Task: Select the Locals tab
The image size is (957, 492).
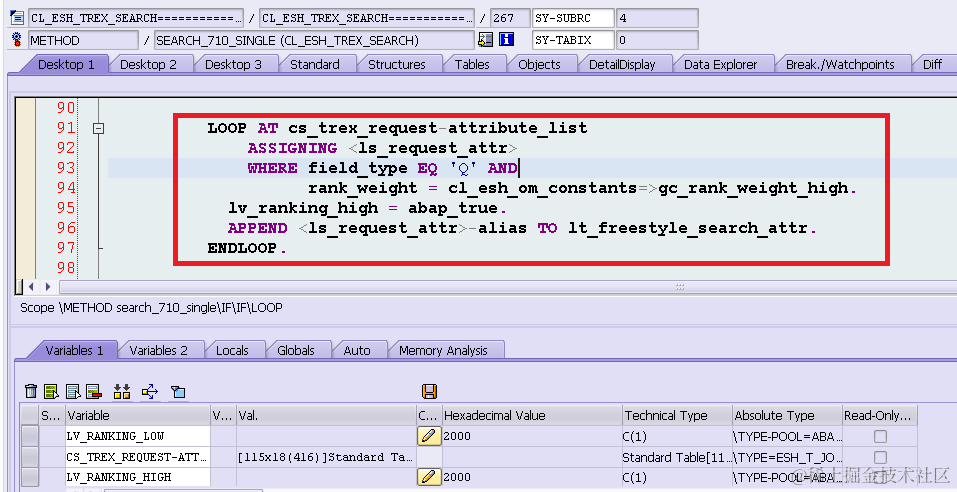Action: click(232, 350)
